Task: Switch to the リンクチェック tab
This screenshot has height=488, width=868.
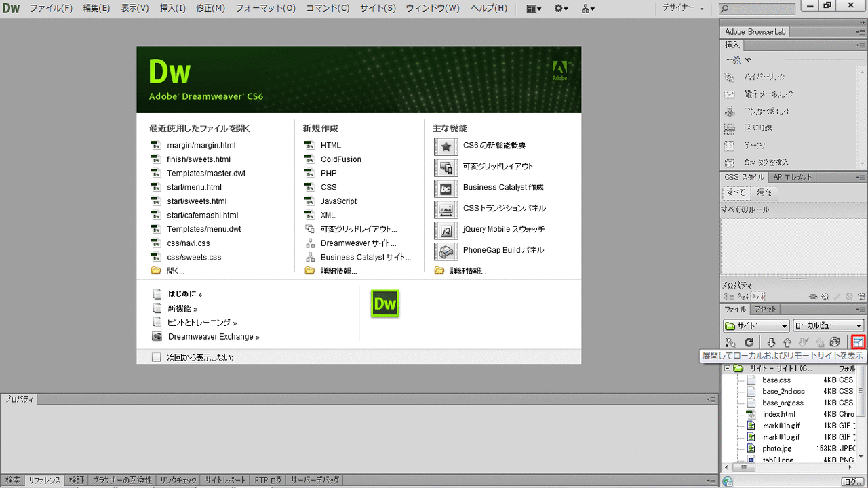Action: pyautogui.click(x=178, y=481)
